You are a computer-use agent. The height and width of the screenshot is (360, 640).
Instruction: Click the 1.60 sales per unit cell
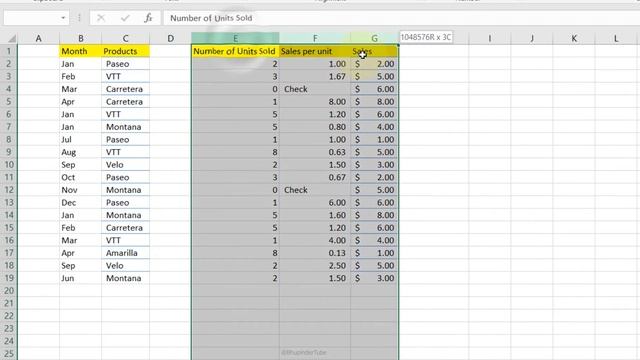[x=315, y=215]
